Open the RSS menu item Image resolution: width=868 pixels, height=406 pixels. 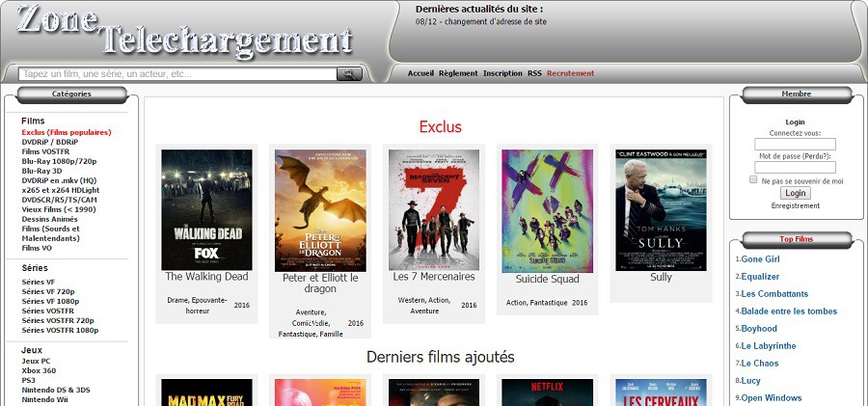(534, 73)
